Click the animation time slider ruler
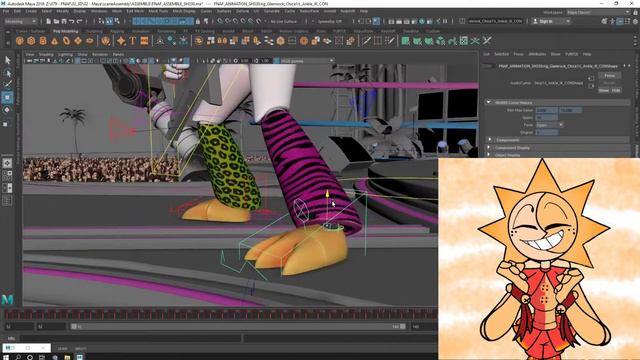Viewport: 640px width, 360px height. (x=220, y=314)
